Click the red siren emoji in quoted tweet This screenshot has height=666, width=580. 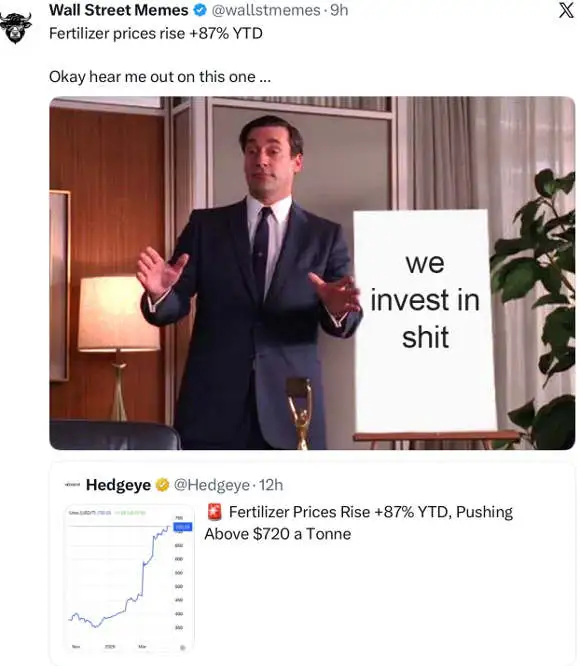pyautogui.click(x=215, y=512)
